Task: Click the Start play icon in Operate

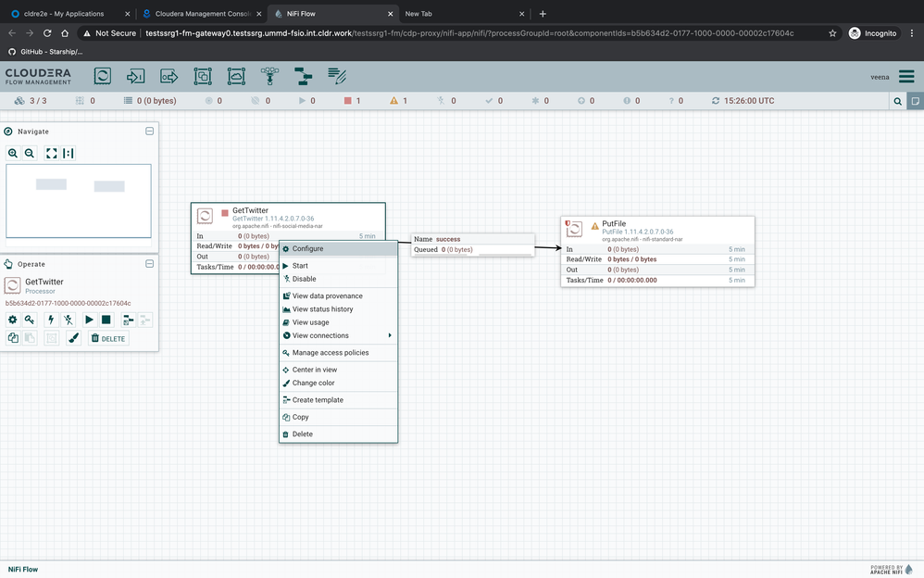Action: (89, 320)
